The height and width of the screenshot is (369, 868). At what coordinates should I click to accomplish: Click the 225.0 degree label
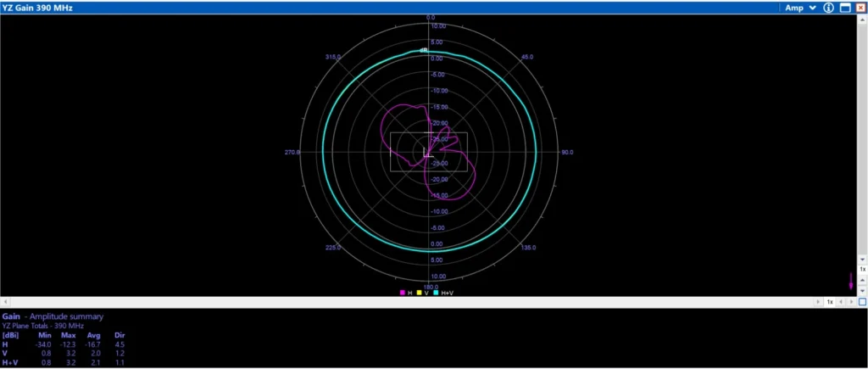click(332, 248)
